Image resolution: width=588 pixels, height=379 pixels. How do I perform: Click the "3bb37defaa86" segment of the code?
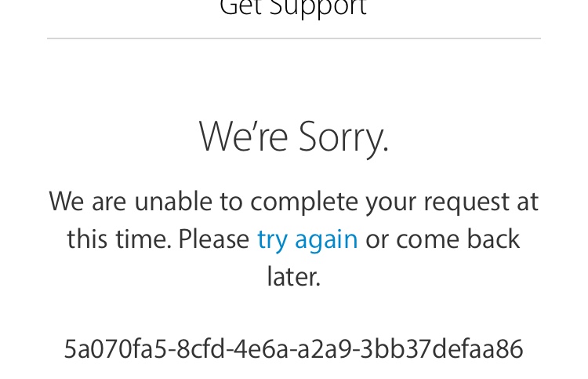click(442, 349)
